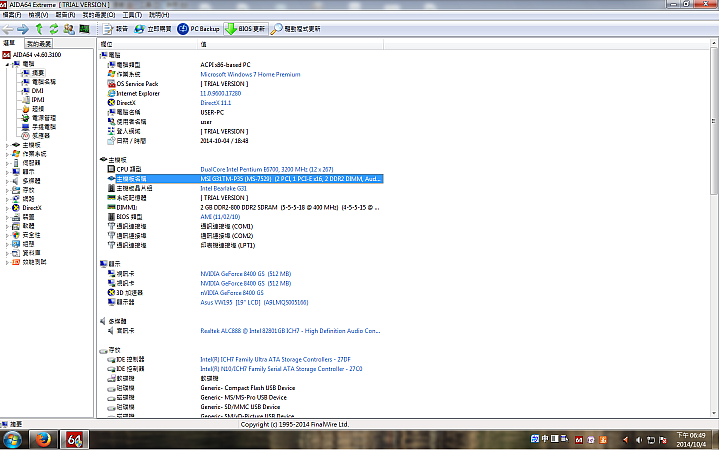Open the Realtek ALC888 audio link
This screenshot has height=450, width=720.
290,331
